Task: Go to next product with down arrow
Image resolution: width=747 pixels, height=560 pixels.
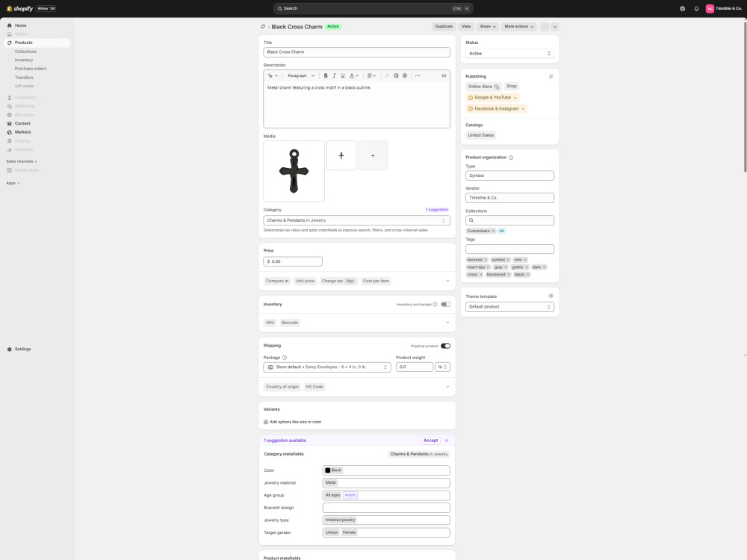Action: coord(555,27)
